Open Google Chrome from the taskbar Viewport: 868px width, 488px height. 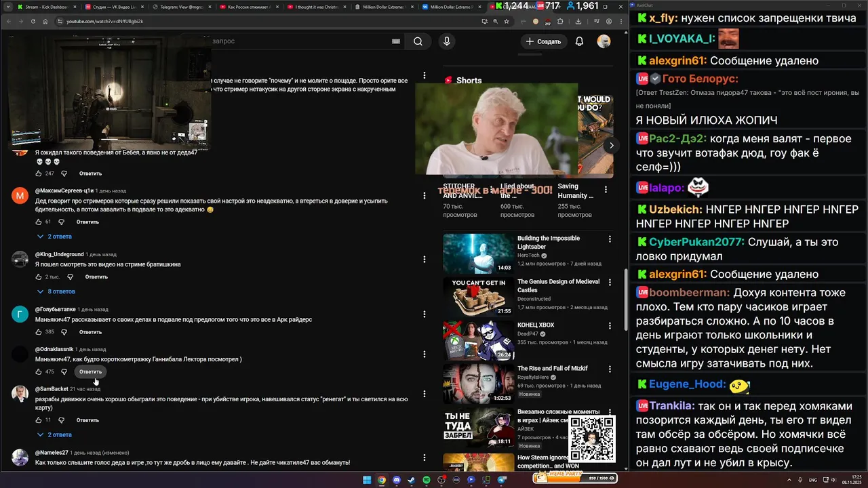click(382, 480)
